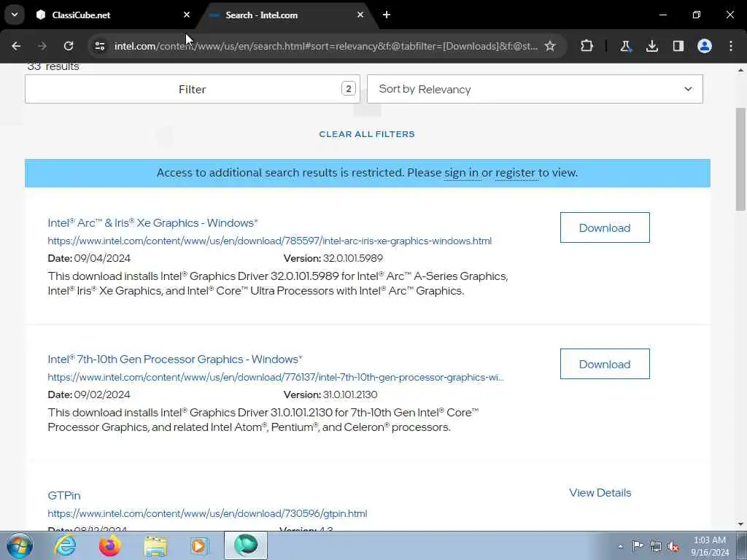Open the GTPin result title
Image resolution: width=747 pixels, height=560 pixels.
[64, 496]
